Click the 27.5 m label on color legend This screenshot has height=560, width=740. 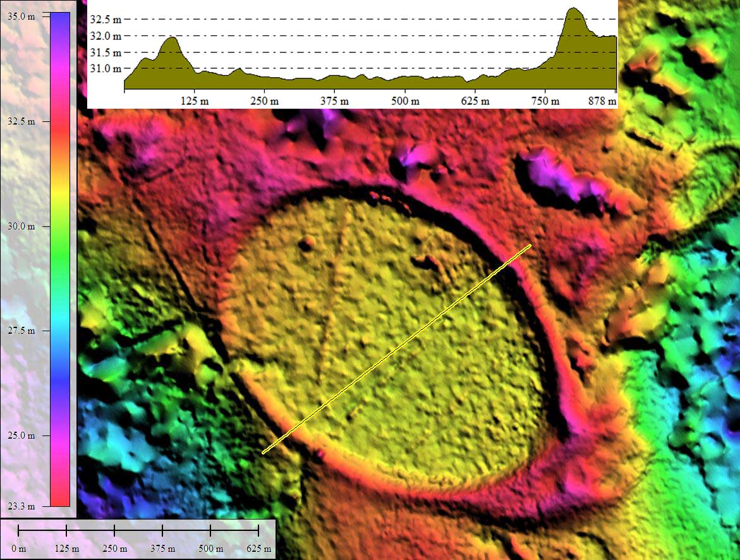click(21, 331)
